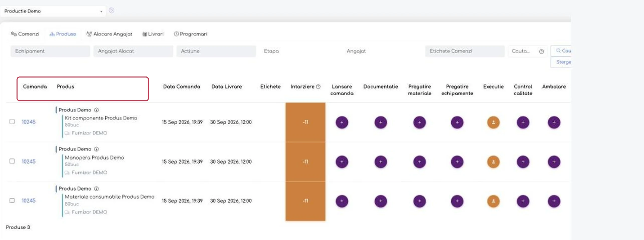This screenshot has width=644, height=240.
Task: Tick the checkbox for Manopera Produs Demo row
Action: tap(12, 161)
